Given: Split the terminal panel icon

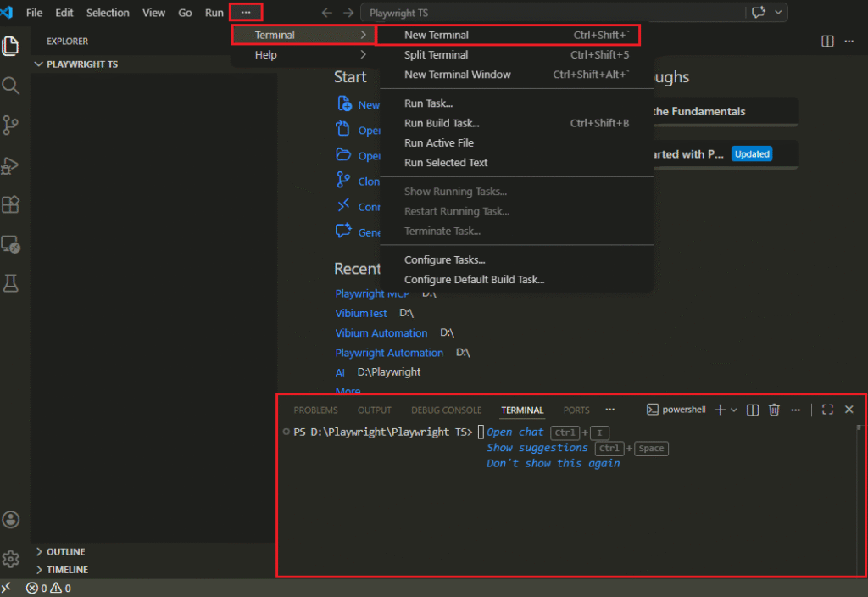Looking at the screenshot, I should click(x=753, y=410).
